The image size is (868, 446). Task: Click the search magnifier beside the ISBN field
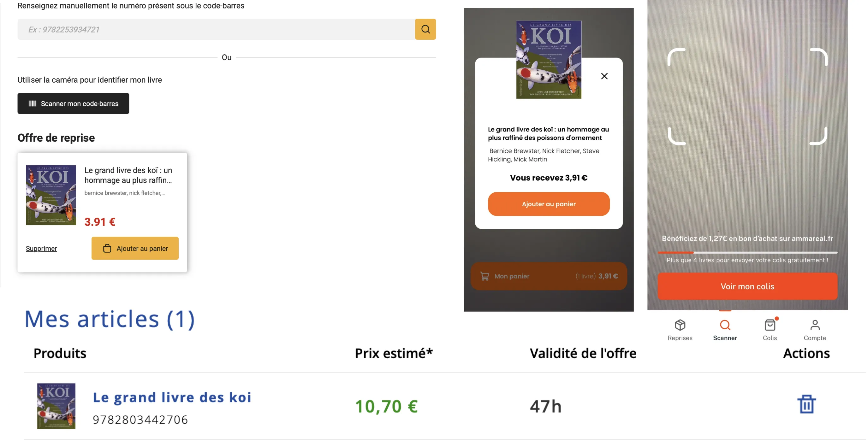[425, 29]
